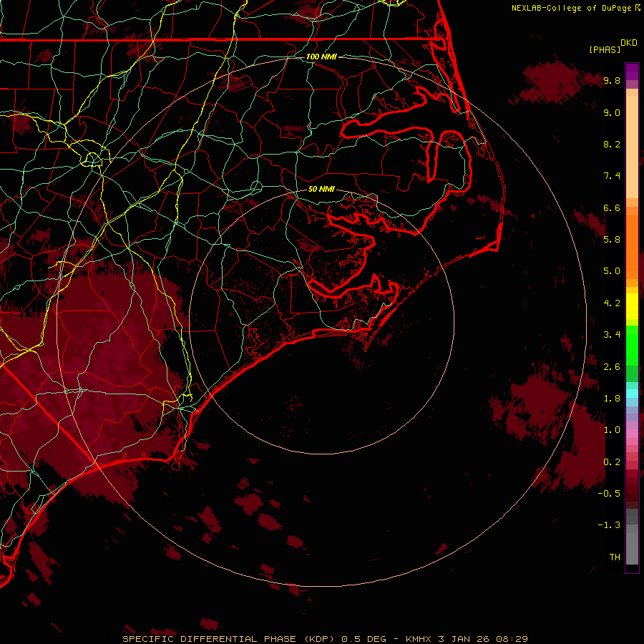
Task: Select the 0.2 scale value
Action: click(612, 462)
